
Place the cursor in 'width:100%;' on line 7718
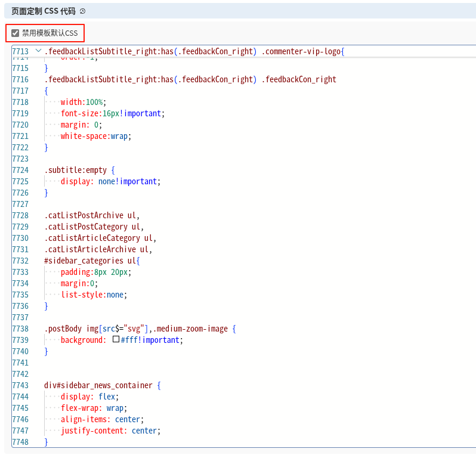[x=83, y=102]
